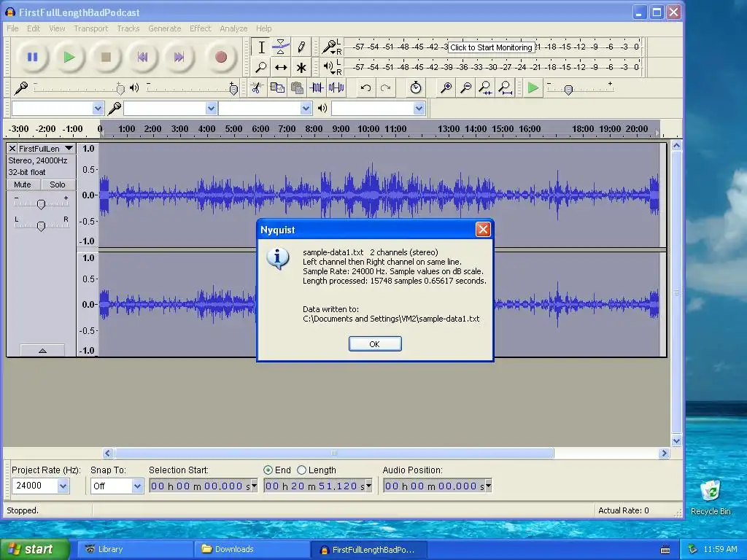747x560 pixels.
Task: Click the Fit Selection zoom icon
Action: [x=485, y=87]
